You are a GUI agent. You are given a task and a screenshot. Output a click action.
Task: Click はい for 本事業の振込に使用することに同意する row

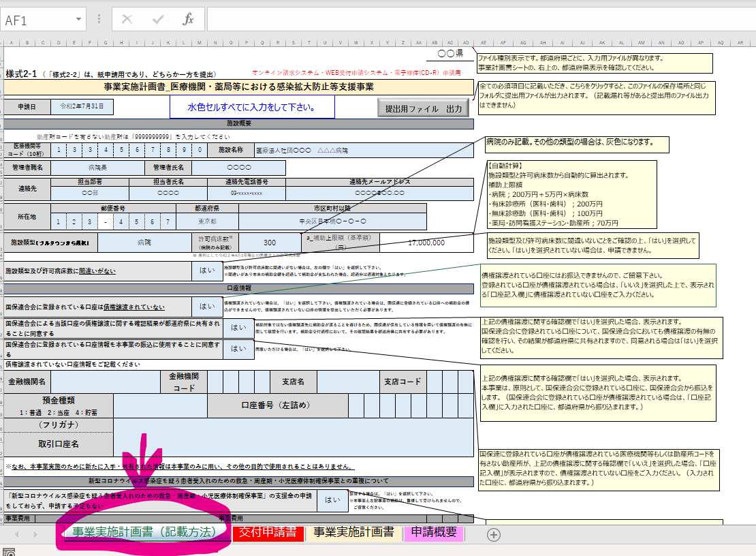(238, 349)
